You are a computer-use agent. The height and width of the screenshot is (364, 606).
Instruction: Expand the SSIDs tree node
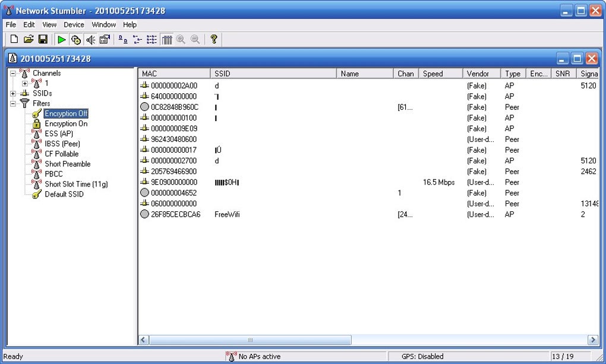click(12, 93)
